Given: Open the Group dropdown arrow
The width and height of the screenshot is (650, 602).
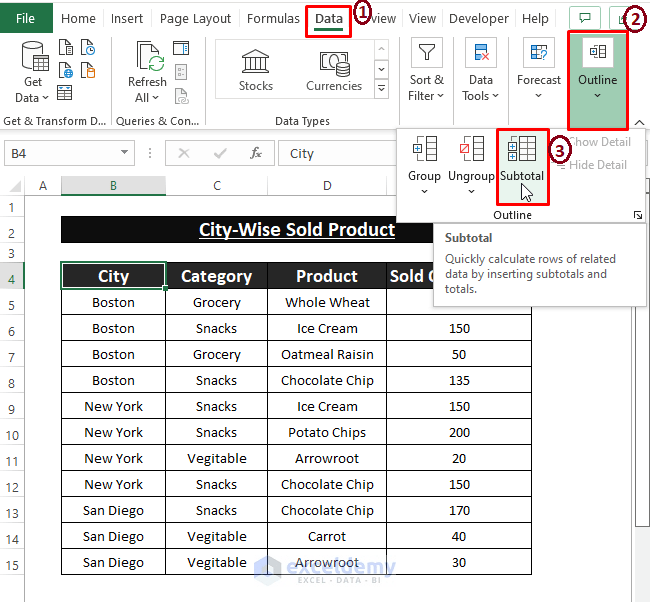Looking at the screenshot, I should pos(424,191).
